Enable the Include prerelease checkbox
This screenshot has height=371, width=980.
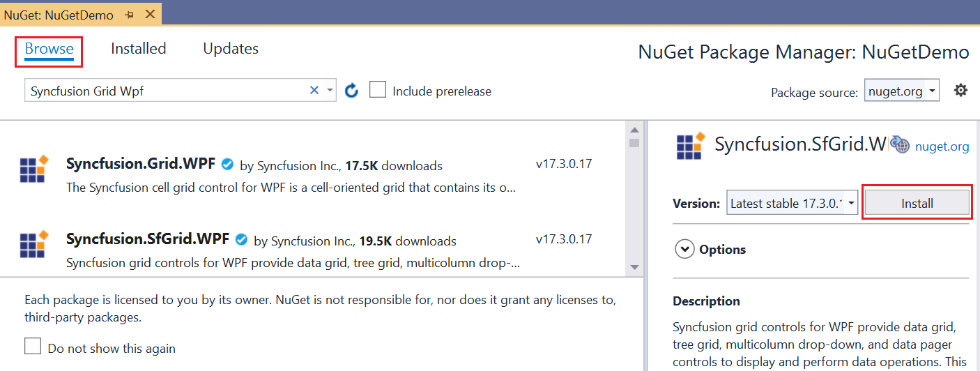[378, 91]
